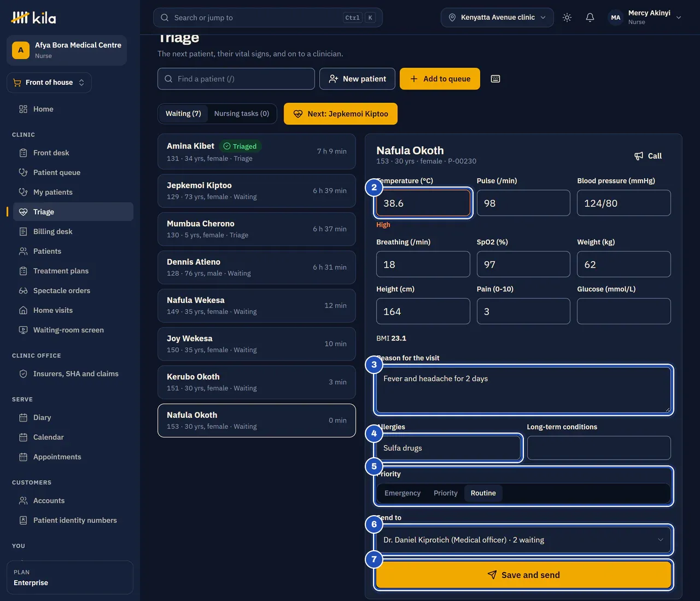Click the Long-term conditions field
Viewport: 700px width, 601px height.
(599, 448)
